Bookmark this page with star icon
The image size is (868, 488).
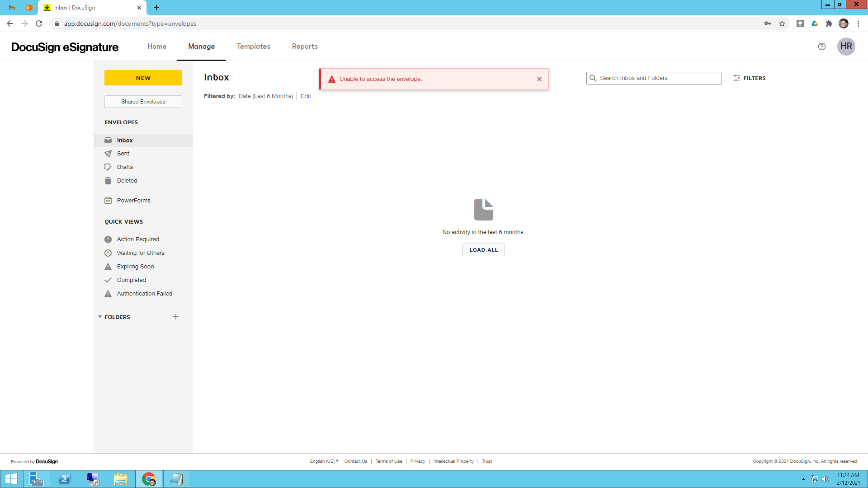coord(782,23)
